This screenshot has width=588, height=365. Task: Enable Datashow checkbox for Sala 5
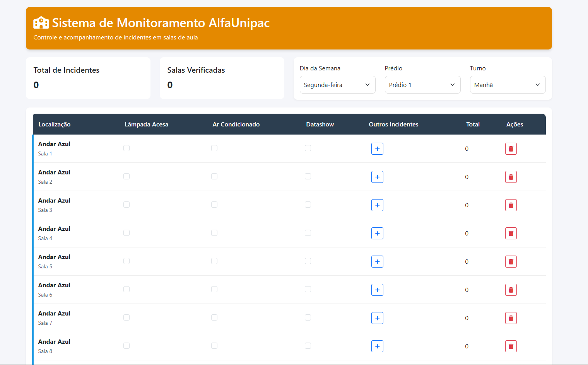308,261
